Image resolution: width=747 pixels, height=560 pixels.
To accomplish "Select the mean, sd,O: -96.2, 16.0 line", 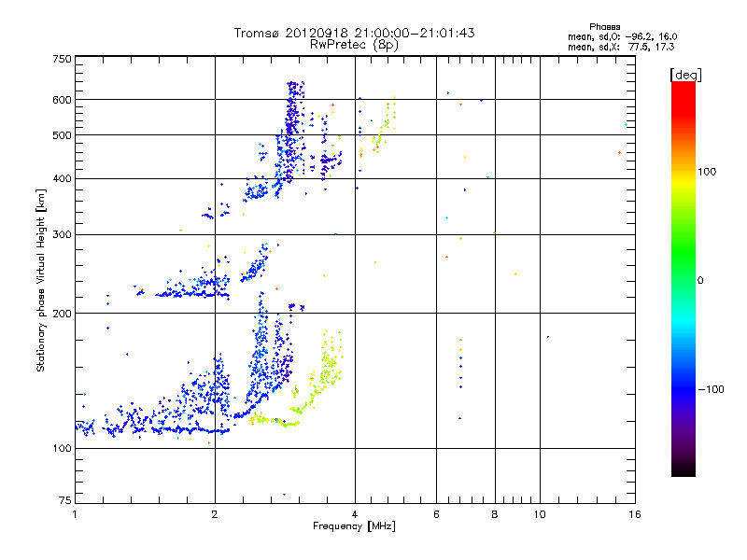I will pos(622,36).
